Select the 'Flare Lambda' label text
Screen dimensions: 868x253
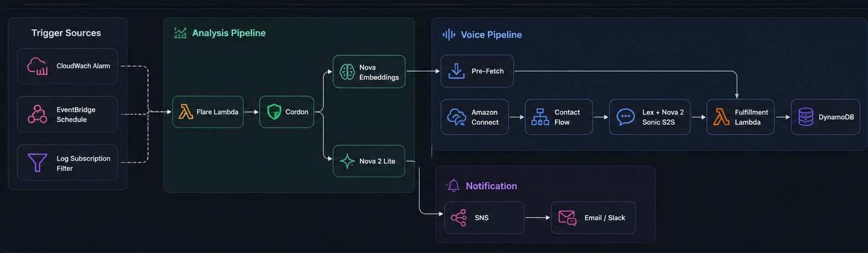point(218,112)
